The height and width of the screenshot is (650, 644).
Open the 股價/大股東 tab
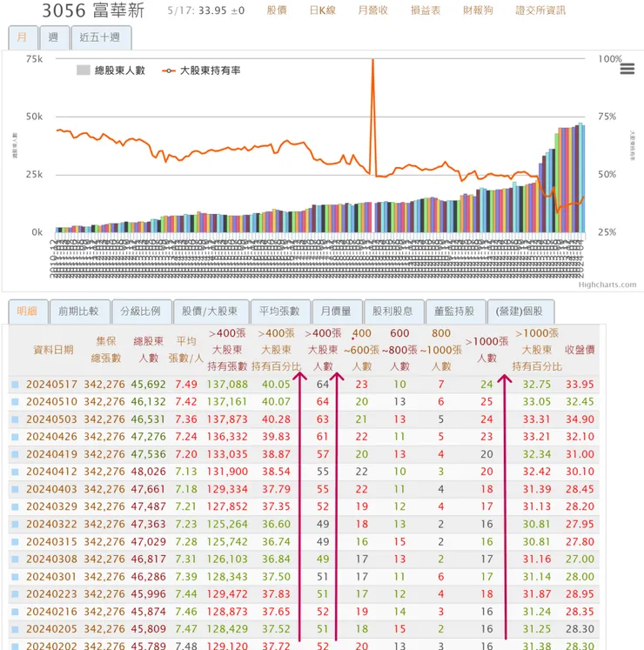click(211, 312)
